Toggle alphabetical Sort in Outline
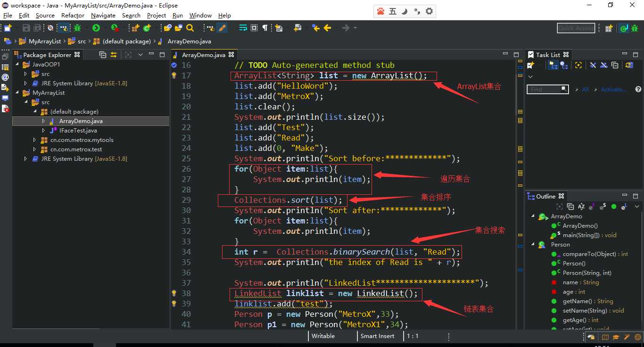 [x=581, y=207]
